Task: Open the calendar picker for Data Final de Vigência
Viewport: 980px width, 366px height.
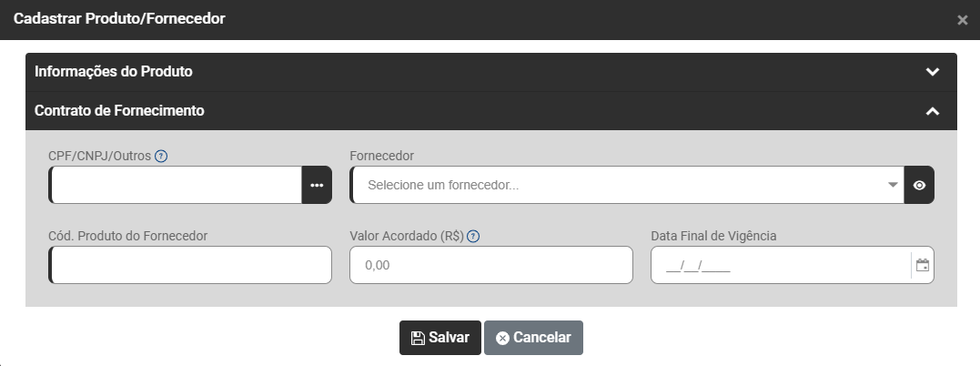Action: (x=922, y=266)
